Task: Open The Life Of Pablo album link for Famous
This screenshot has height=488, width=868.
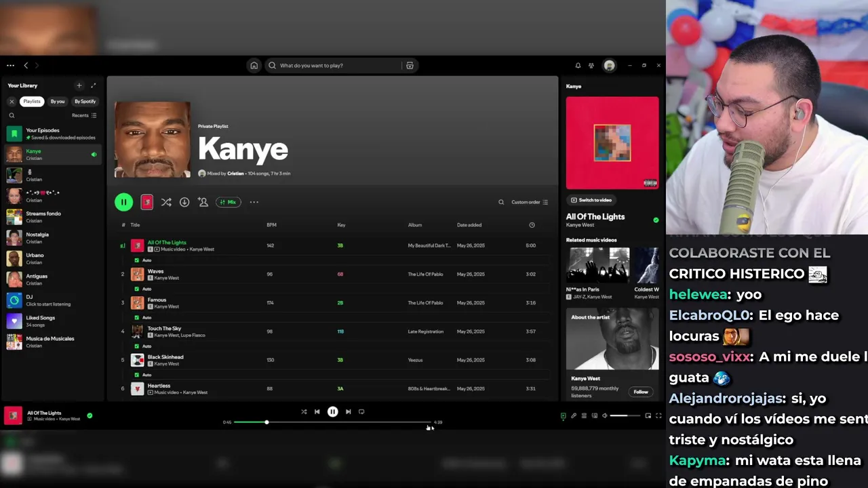Action: pos(425,303)
